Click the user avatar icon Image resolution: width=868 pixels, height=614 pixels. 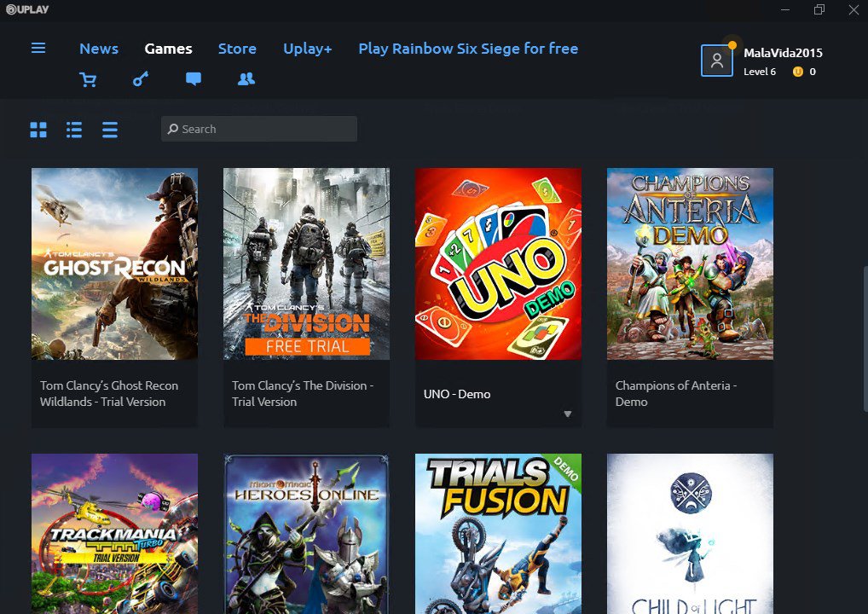717,61
